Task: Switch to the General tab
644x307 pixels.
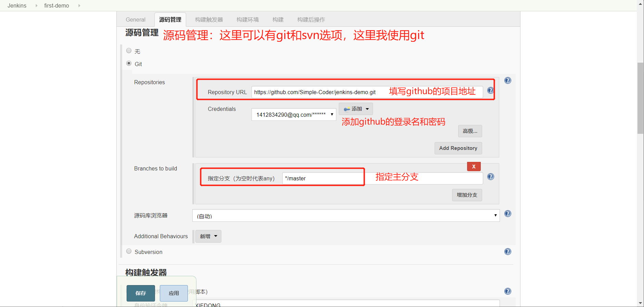Action: pyautogui.click(x=136, y=20)
